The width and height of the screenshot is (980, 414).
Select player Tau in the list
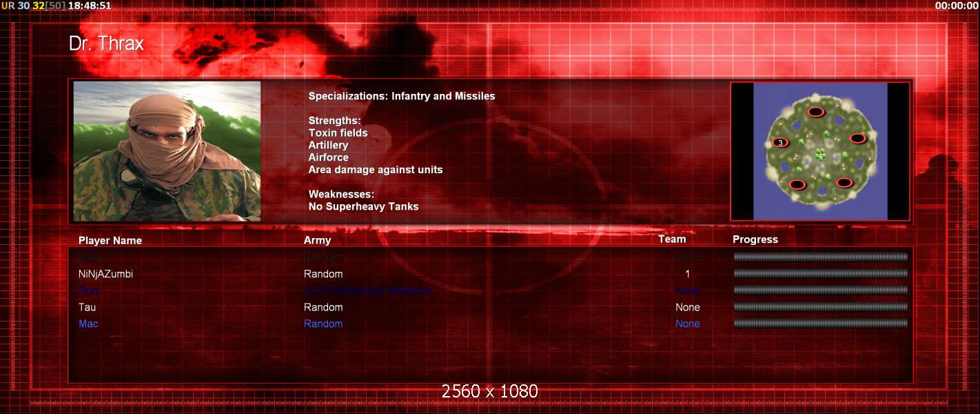[87, 307]
